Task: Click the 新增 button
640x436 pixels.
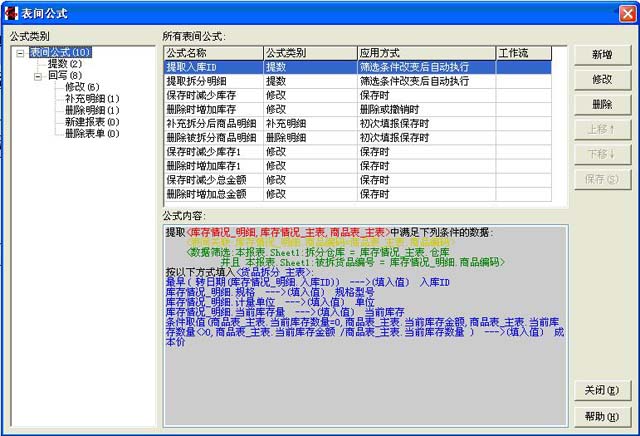Action: [601, 54]
